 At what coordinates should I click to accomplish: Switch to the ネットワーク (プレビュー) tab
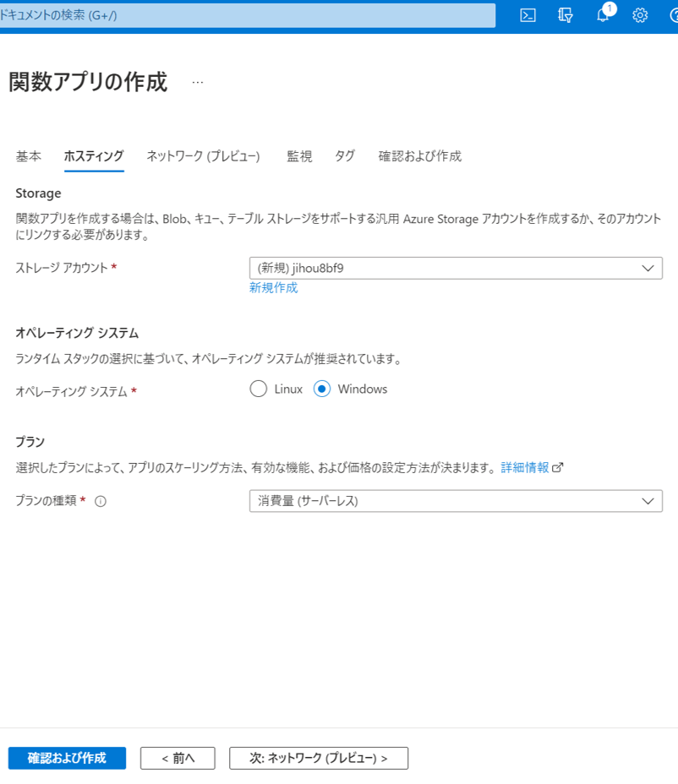click(x=203, y=156)
